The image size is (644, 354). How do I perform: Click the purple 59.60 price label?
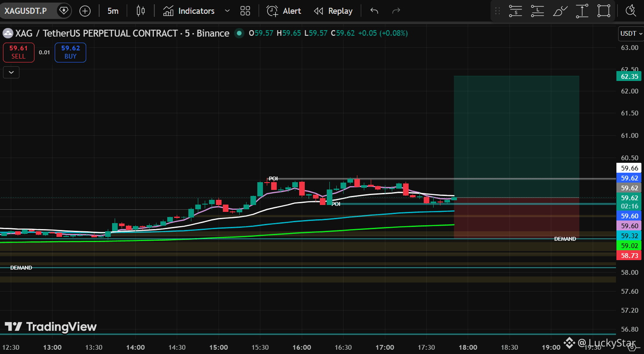pyautogui.click(x=629, y=226)
